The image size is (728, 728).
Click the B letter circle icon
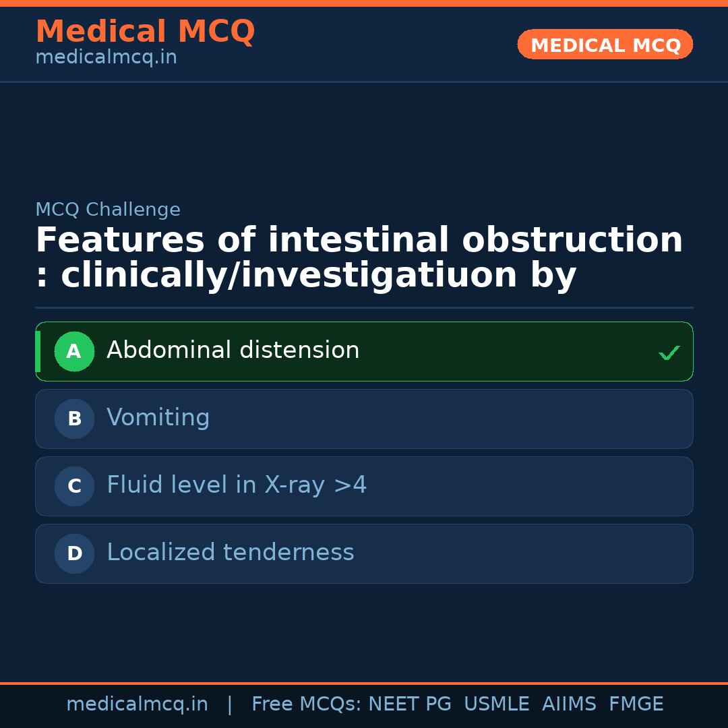tap(74, 419)
